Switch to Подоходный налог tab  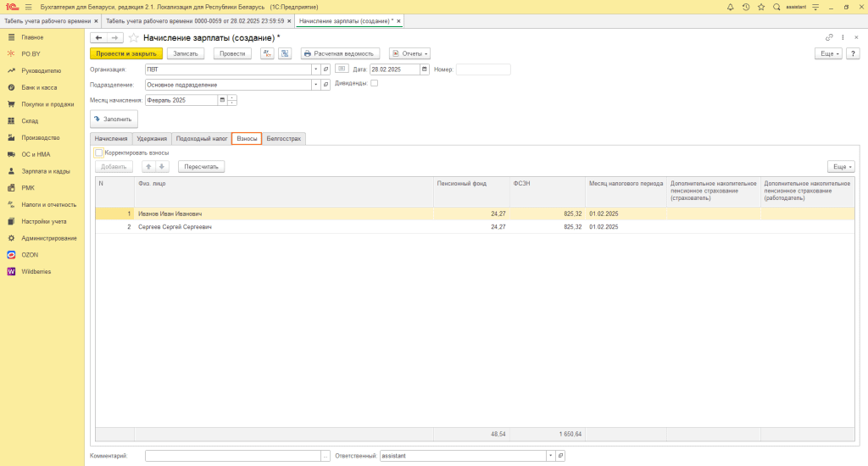[x=202, y=138]
